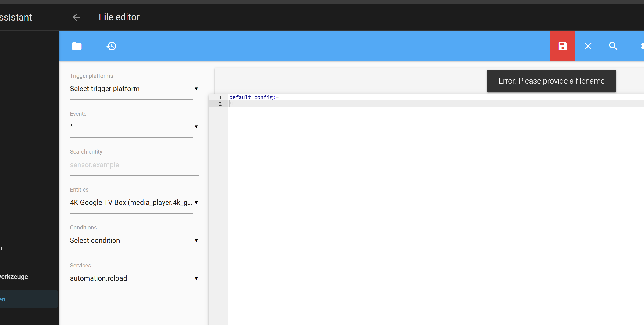Expand the Select trigger platform dropdown
644x325 pixels.
(134, 89)
